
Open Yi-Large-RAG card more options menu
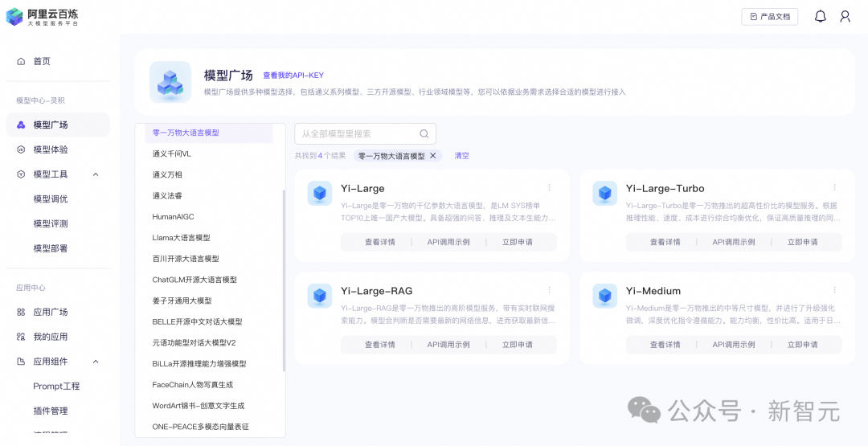point(549,290)
